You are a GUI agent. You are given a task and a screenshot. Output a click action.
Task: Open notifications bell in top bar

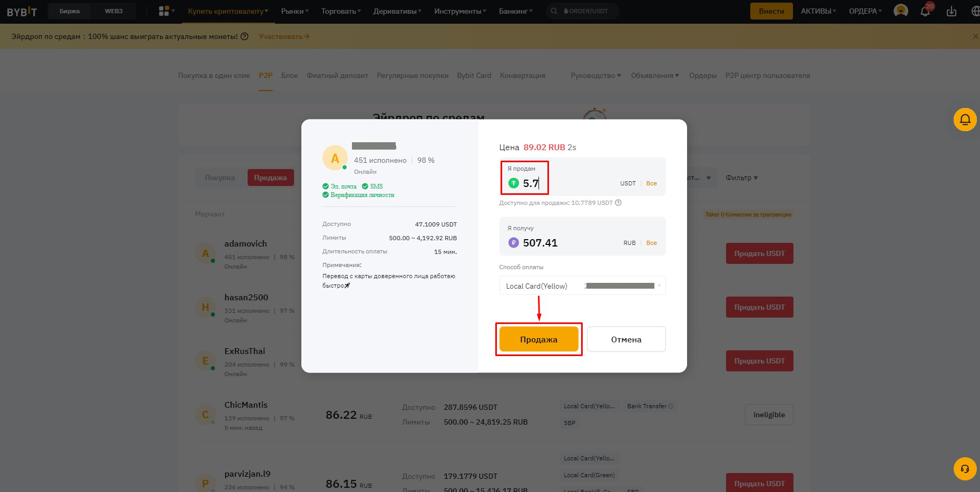coord(925,11)
